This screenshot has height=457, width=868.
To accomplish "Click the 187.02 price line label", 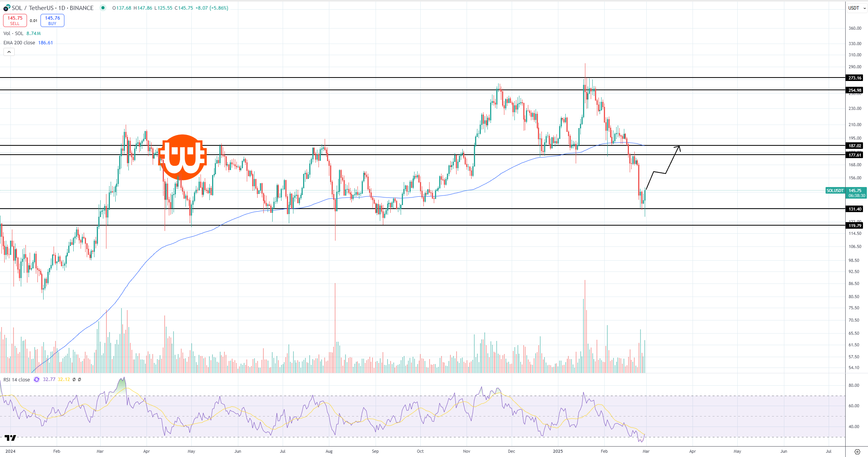I will 855,146.
